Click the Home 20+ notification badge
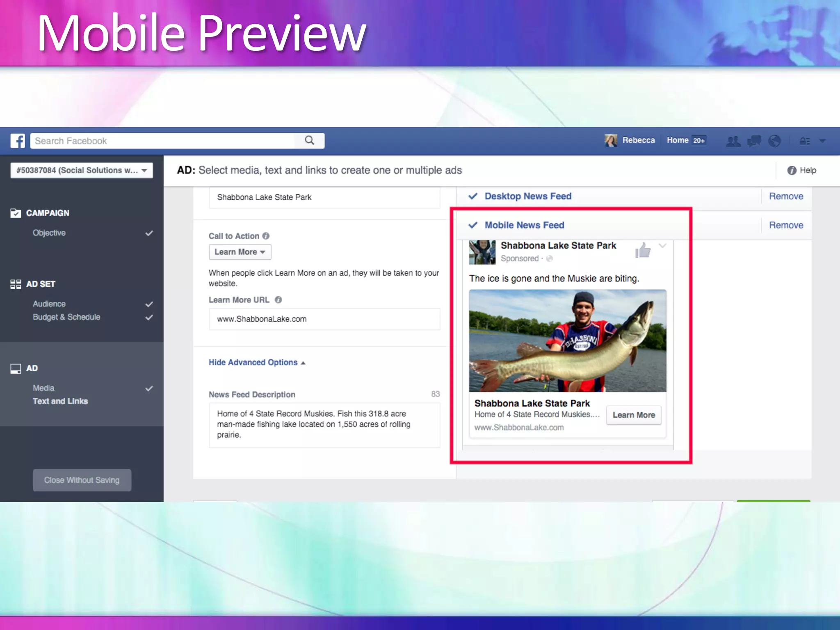The image size is (840, 630). point(699,140)
